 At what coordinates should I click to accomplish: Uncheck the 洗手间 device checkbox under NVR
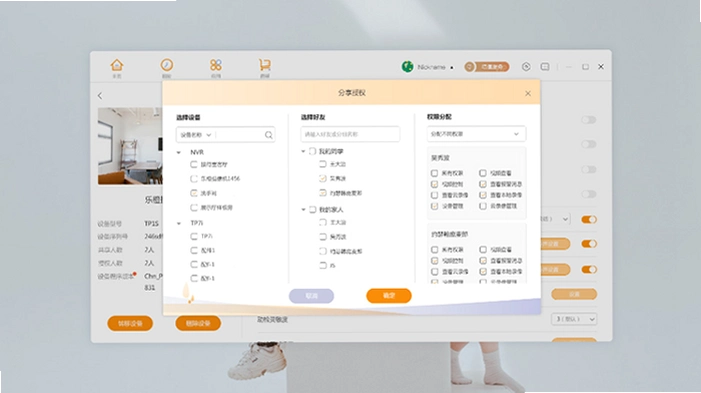point(194,193)
